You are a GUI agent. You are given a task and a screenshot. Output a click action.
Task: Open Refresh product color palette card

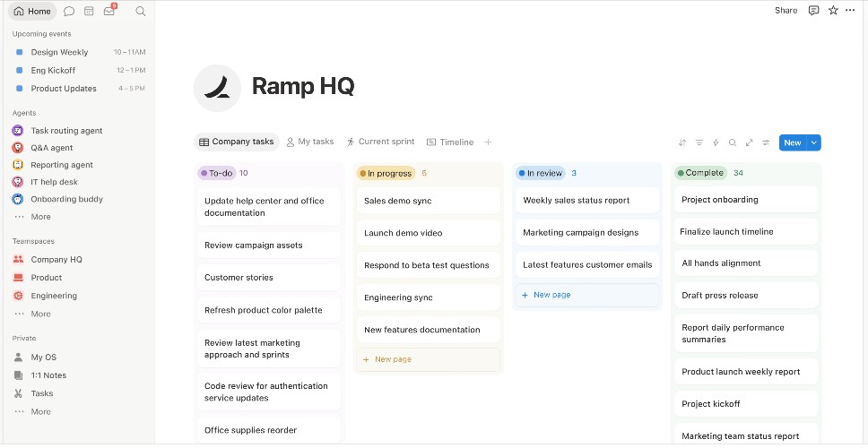click(269, 310)
